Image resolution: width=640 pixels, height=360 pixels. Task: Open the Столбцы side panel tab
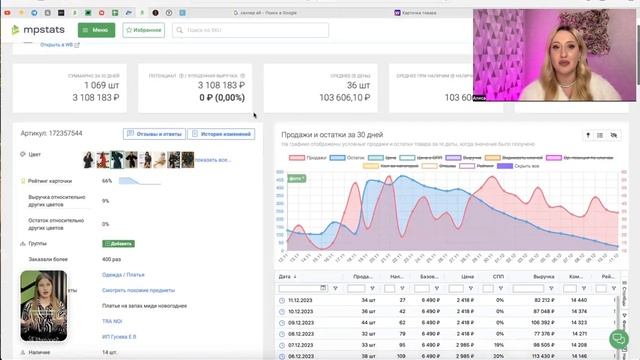click(x=624, y=293)
